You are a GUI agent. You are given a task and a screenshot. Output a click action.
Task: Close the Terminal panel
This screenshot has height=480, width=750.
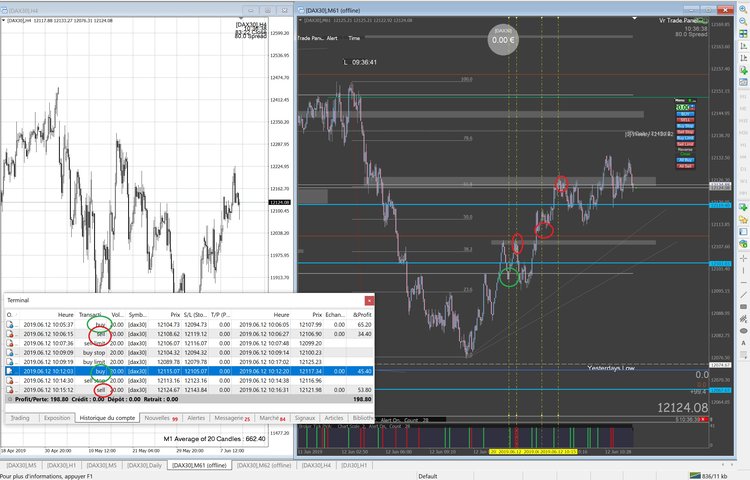pos(367,299)
